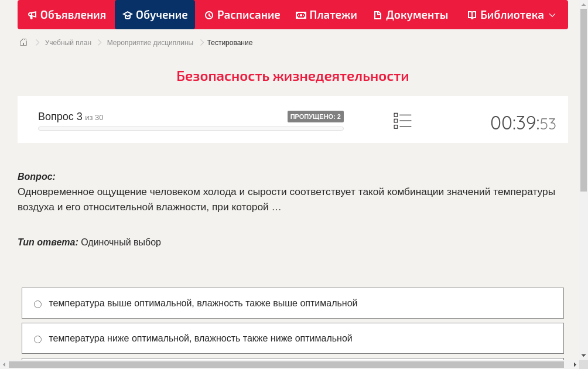The image size is (588, 369).
Task: Click the Тестирование breadcrumb entry
Action: (x=229, y=42)
